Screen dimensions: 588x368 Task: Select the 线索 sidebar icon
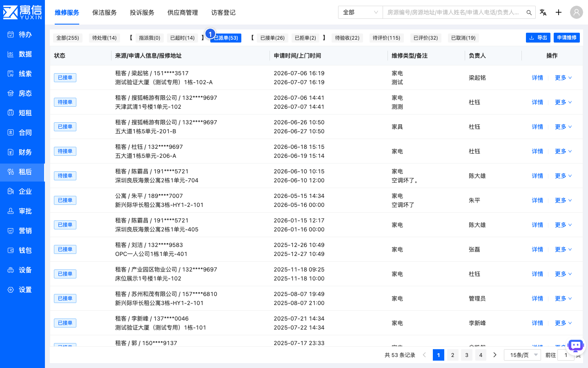click(x=11, y=74)
